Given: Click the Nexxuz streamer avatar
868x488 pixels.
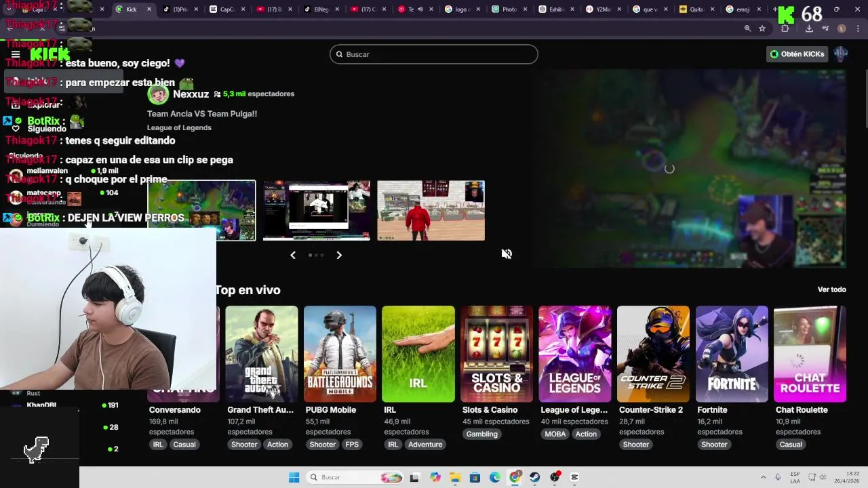Looking at the screenshot, I should tap(158, 94).
